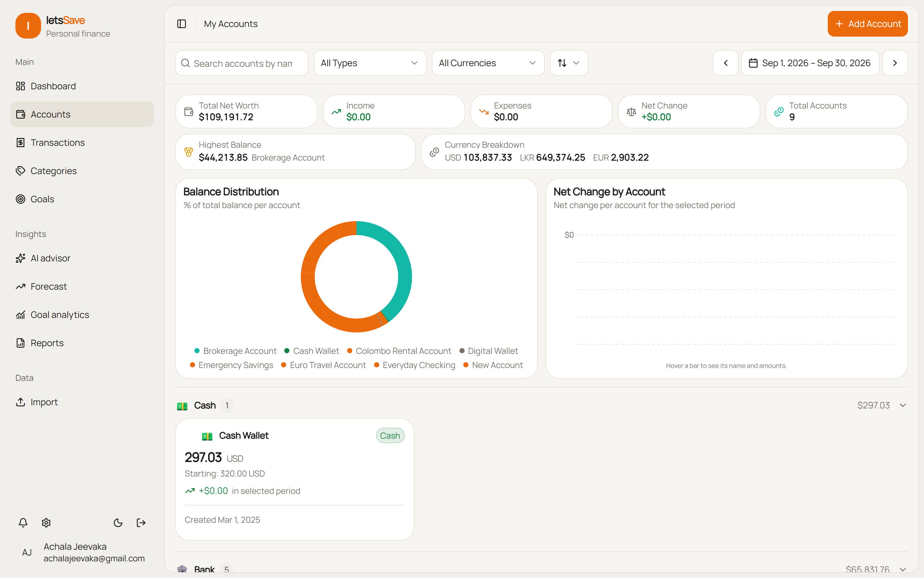Click the logout icon
924x578 pixels.
[x=141, y=522]
